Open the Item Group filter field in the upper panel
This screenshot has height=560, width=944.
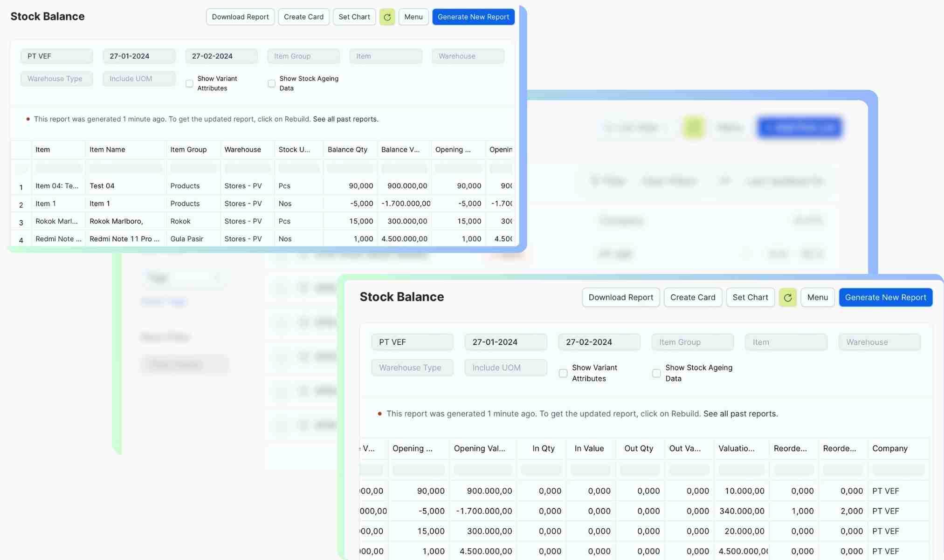coord(303,56)
